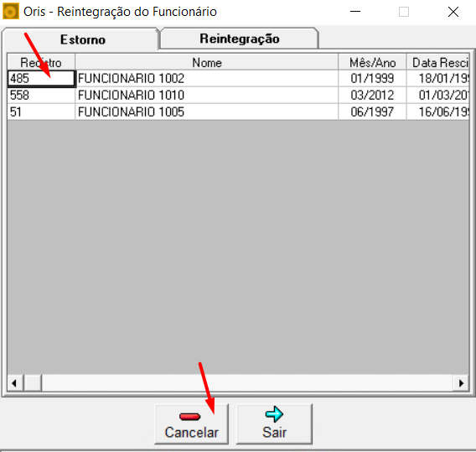Close the Reintegração do Funcionário window
476x452 pixels.
coord(453,12)
